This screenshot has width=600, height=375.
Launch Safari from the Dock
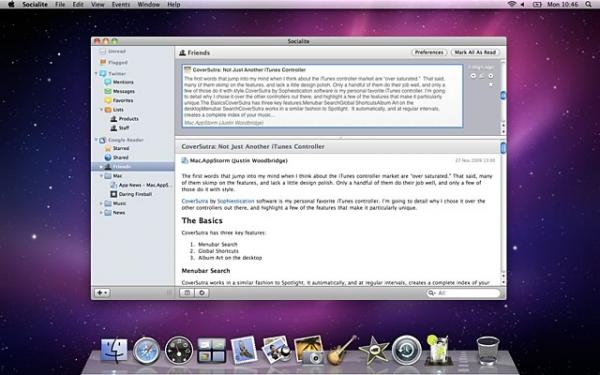pos(146,350)
